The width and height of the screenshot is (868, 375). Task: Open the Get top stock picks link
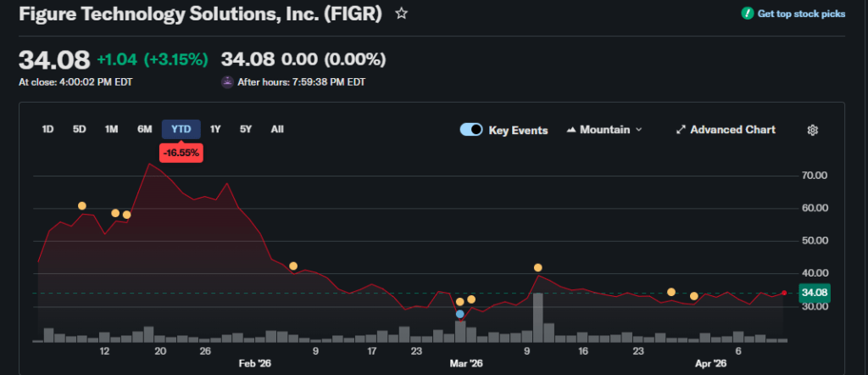point(800,14)
